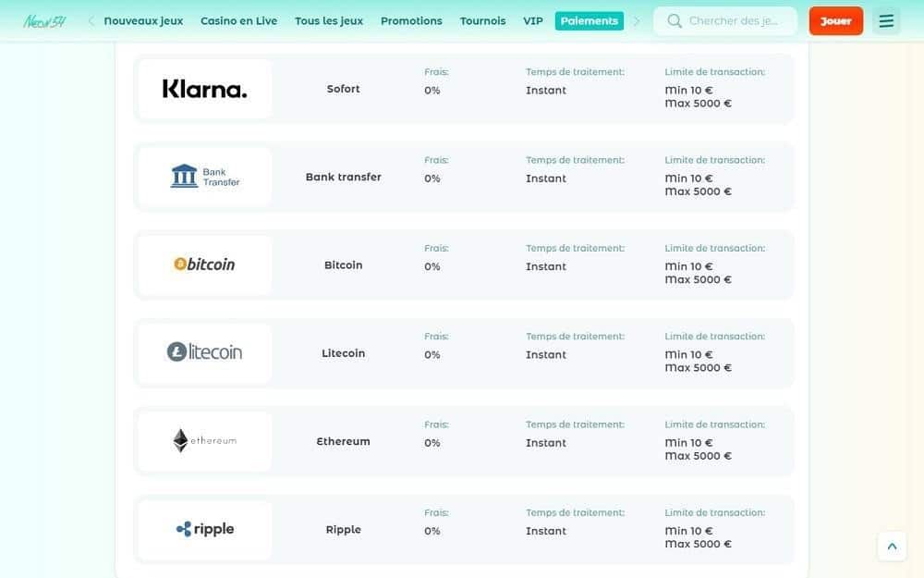Click the Bank Transfer logo
The width and height of the screenshot is (924, 578).
coord(204,177)
